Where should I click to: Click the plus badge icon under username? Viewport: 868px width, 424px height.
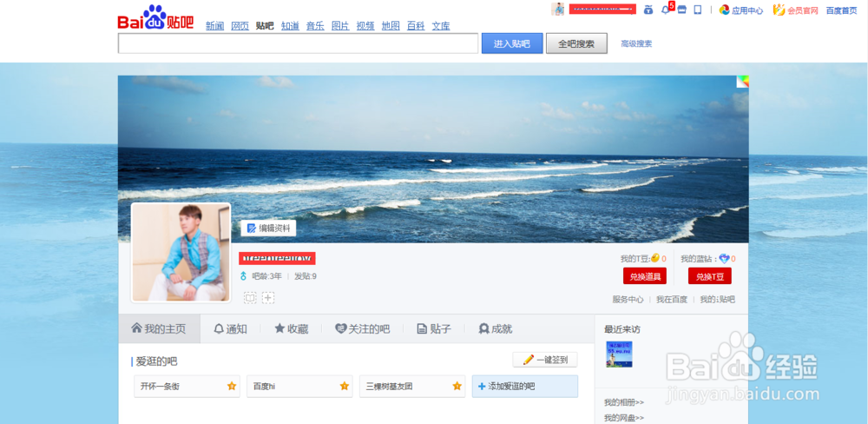coord(268,298)
